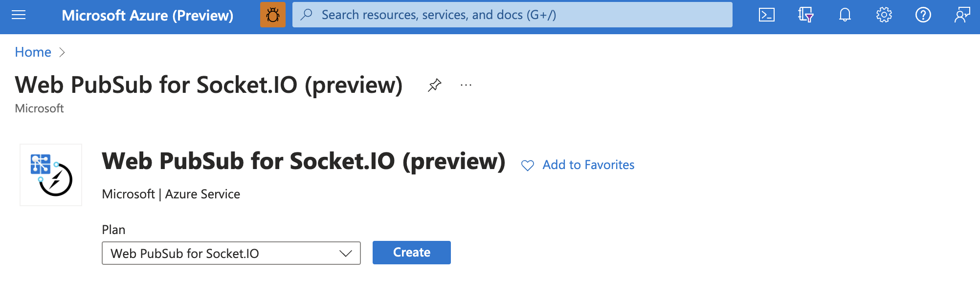Expand the ellipsis options menu
Viewport: 980px width, 300px height.
pyautogui.click(x=465, y=85)
